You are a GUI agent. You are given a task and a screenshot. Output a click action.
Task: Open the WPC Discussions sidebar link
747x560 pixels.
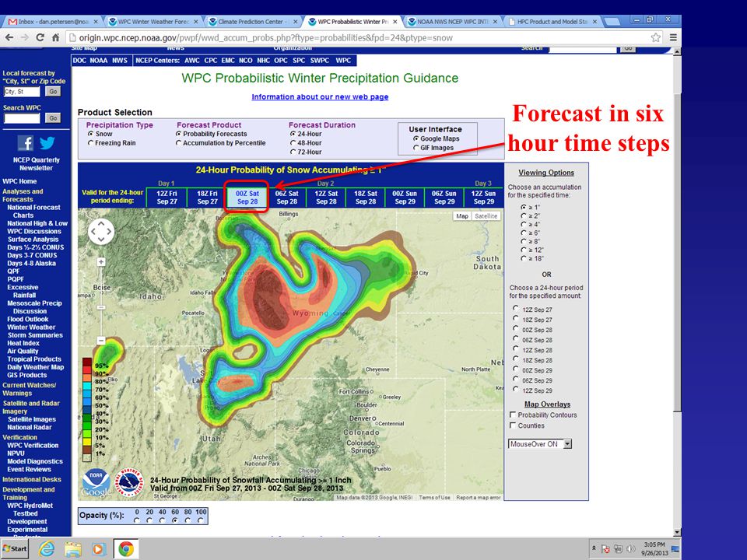pos(33,232)
